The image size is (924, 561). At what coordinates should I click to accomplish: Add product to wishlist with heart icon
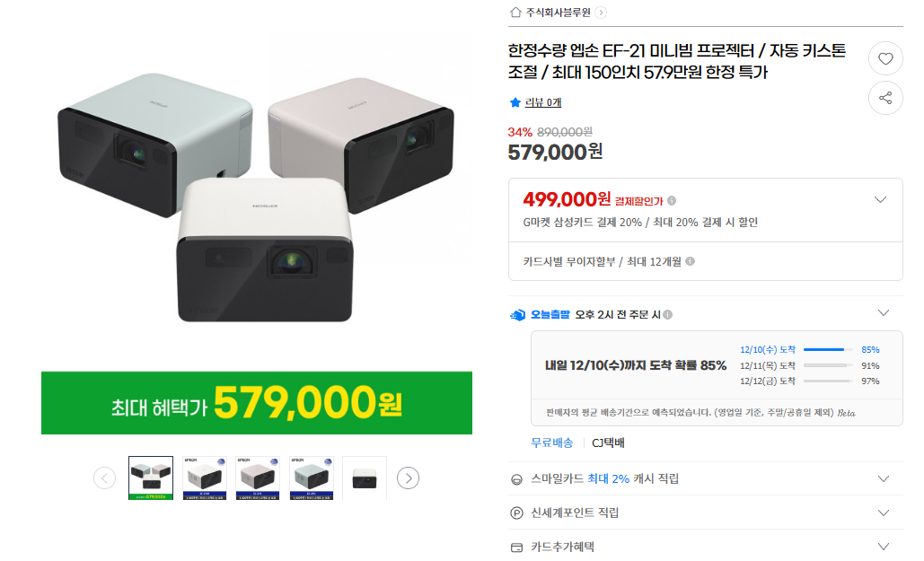pyautogui.click(x=885, y=58)
